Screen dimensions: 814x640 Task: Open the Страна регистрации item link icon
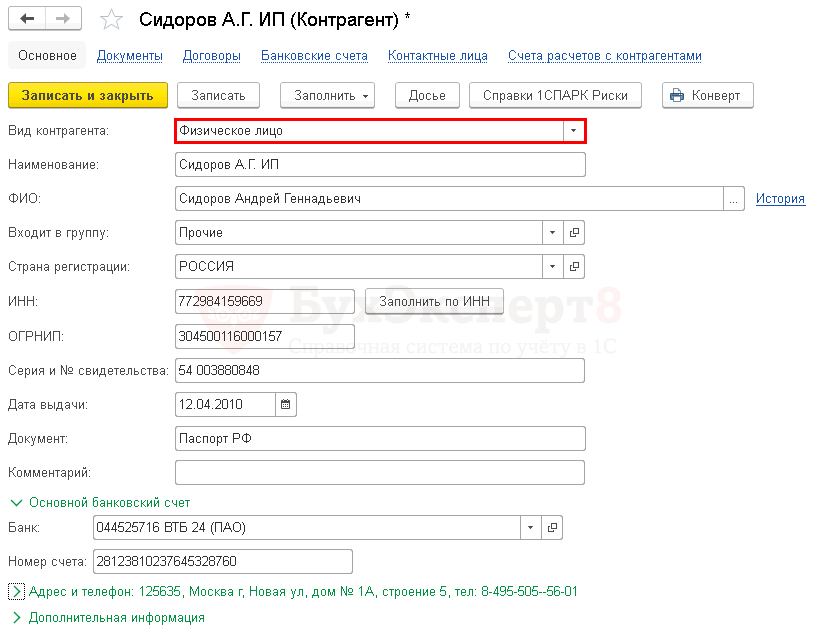tap(574, 267)
